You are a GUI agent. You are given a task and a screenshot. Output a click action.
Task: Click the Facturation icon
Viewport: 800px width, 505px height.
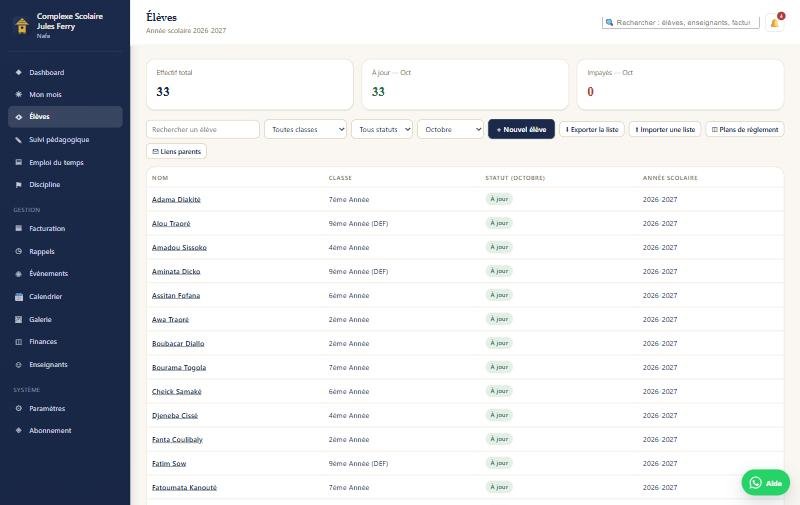pos(19,229)
